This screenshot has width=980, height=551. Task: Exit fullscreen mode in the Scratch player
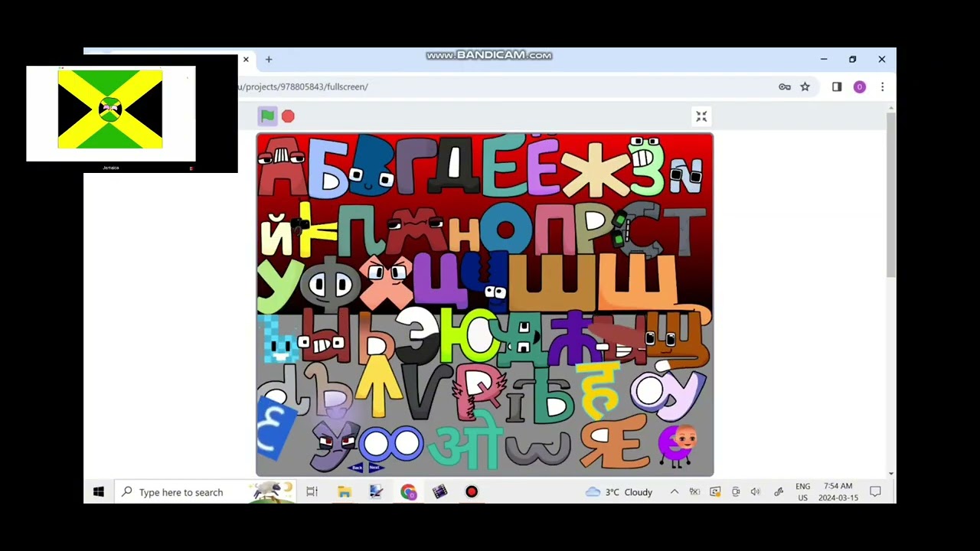pos(701,116)
